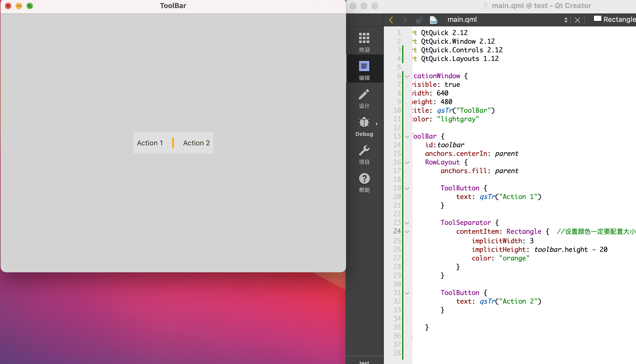Viewport: 636px width, 364px height.
Task: Click the 'test' kit selector label
Action: pos(364,362)
